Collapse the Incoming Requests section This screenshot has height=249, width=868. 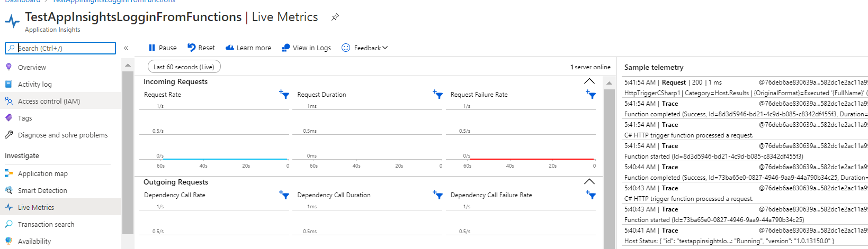589,81
